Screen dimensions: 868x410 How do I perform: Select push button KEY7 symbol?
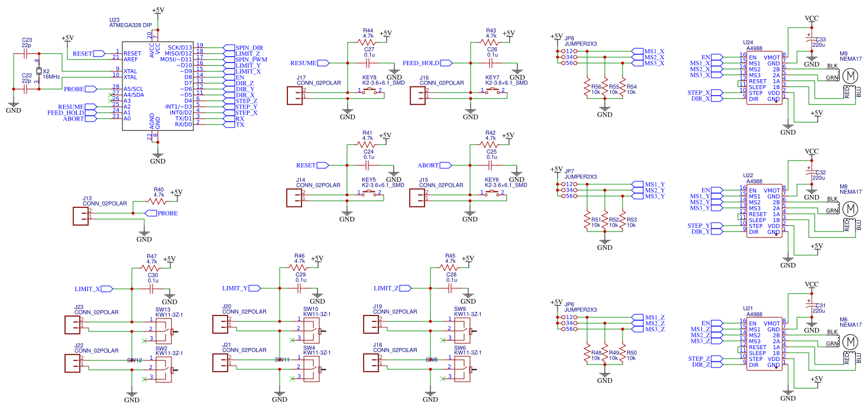pyautogui.click(x=492, y=92)
